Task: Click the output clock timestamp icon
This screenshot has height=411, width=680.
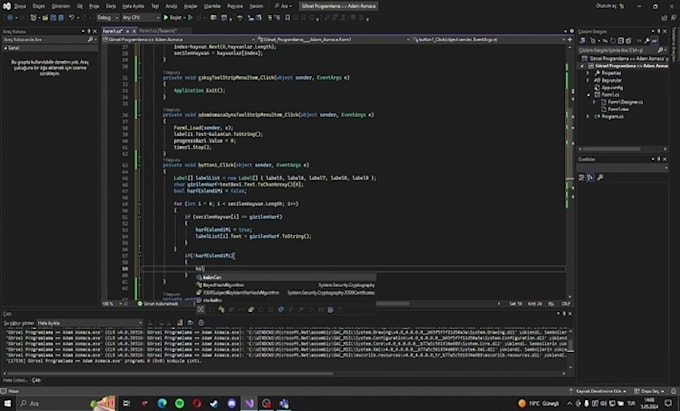Action: 201,323
